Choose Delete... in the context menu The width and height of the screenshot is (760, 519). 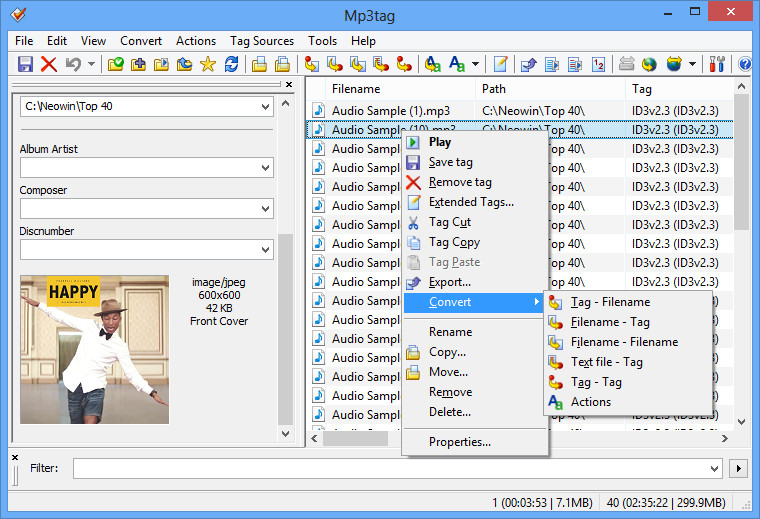(475, 412)
